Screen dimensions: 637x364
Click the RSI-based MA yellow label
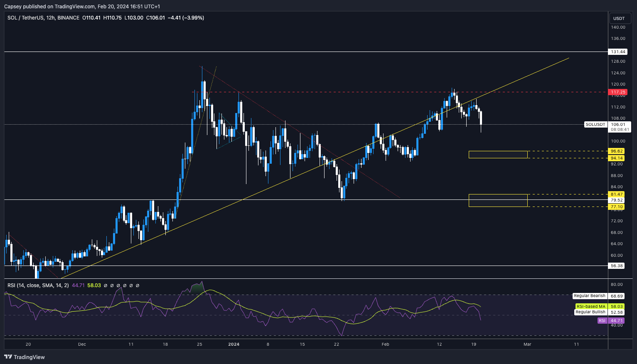coord(590,306)
